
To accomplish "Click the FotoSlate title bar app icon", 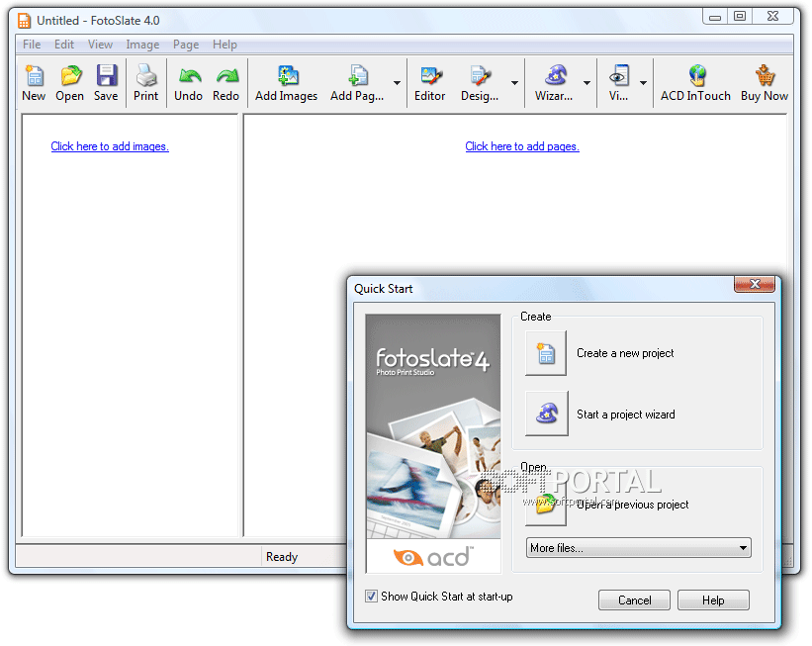I will 24,21.
